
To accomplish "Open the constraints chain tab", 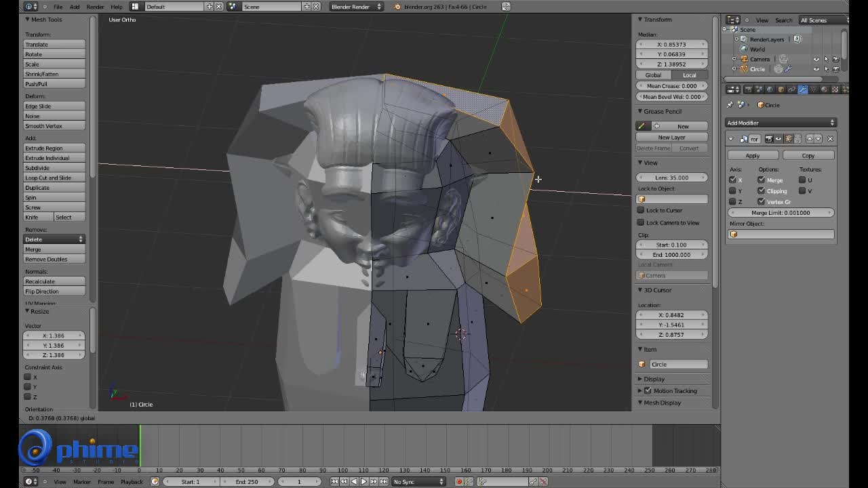I will [791, 89].
